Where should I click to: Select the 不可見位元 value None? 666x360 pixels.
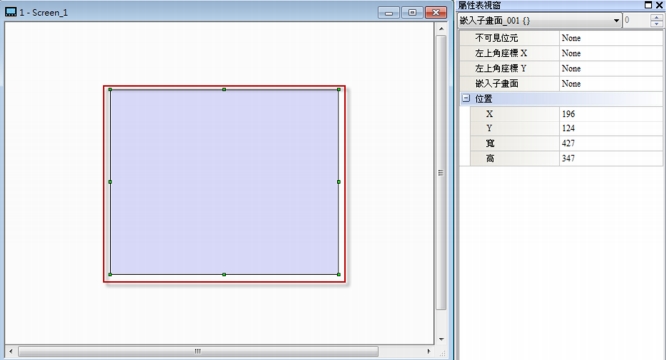(x=610, y=38)
